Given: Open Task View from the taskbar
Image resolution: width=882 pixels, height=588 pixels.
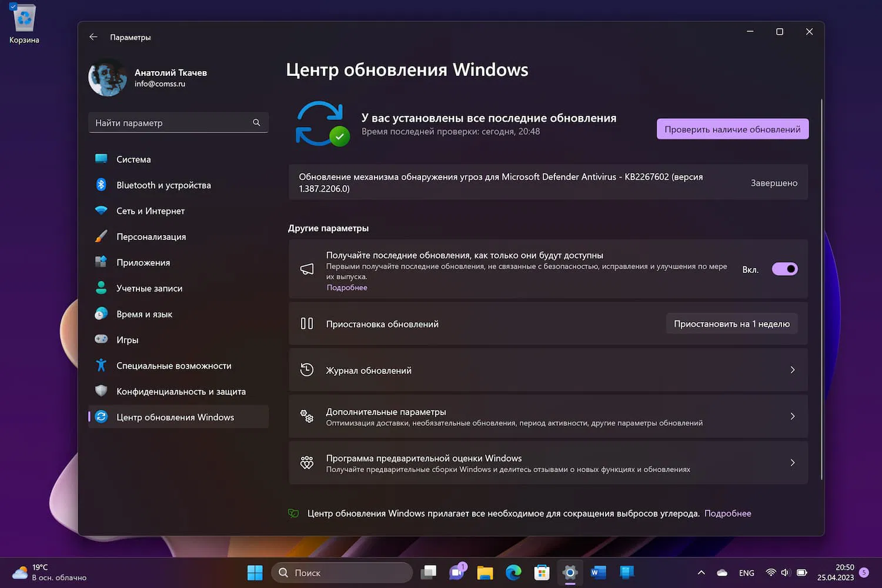Looking at the screenshot, I should click(429, 573).
